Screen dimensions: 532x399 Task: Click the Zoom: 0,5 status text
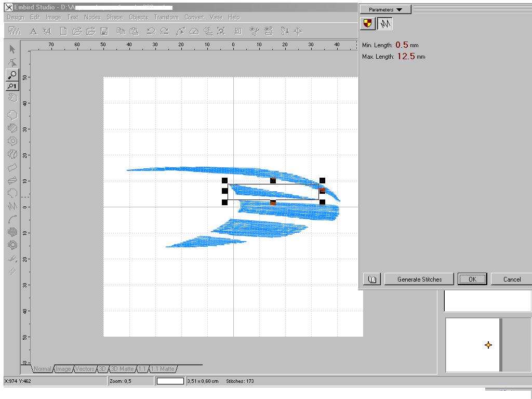pos(121,381)
